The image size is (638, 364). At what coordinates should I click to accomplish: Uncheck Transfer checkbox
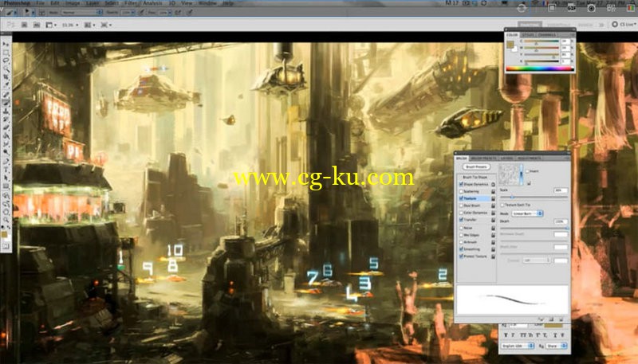click(x=462, y=220)
